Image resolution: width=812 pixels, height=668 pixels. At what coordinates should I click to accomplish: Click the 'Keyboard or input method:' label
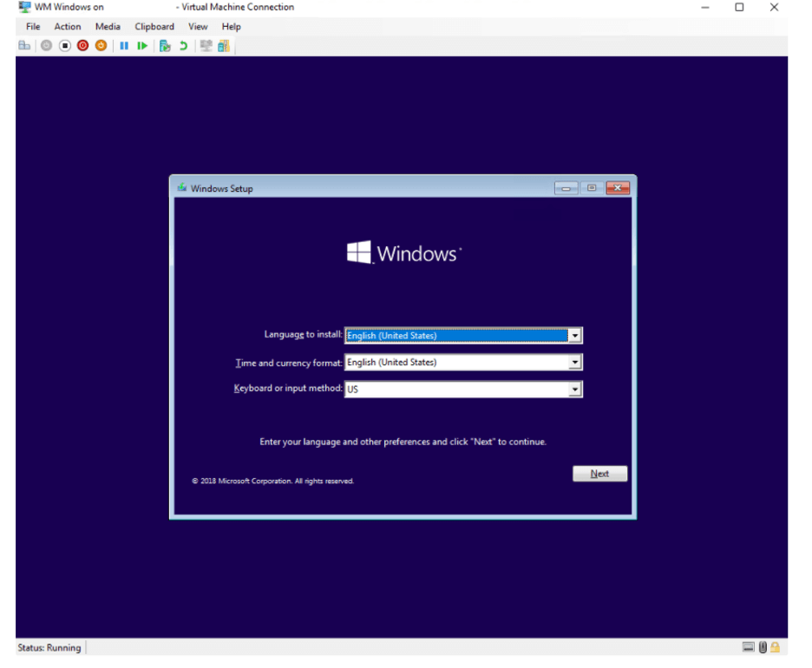288,388
